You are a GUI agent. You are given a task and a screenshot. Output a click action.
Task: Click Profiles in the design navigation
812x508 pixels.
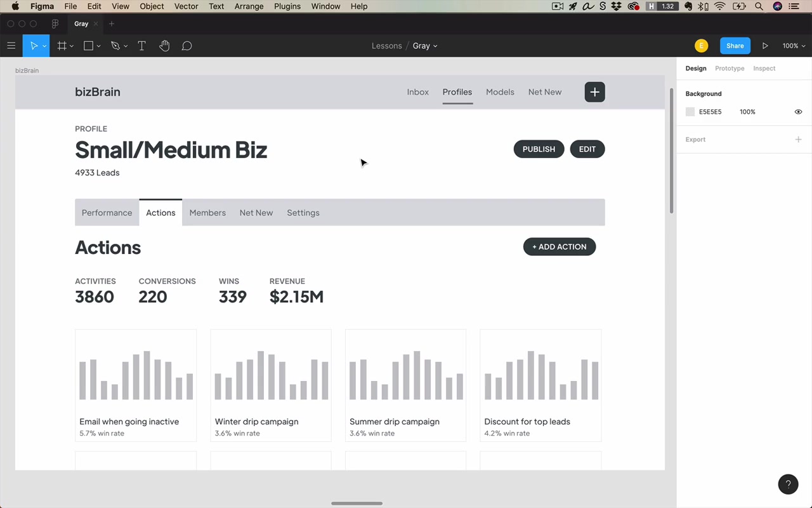[457, 92]
